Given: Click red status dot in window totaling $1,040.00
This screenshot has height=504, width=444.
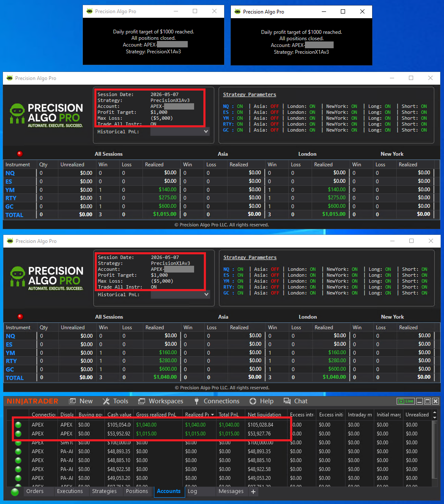Looking at the screenshot, I should pyautogui.click(x=20, y=317).
